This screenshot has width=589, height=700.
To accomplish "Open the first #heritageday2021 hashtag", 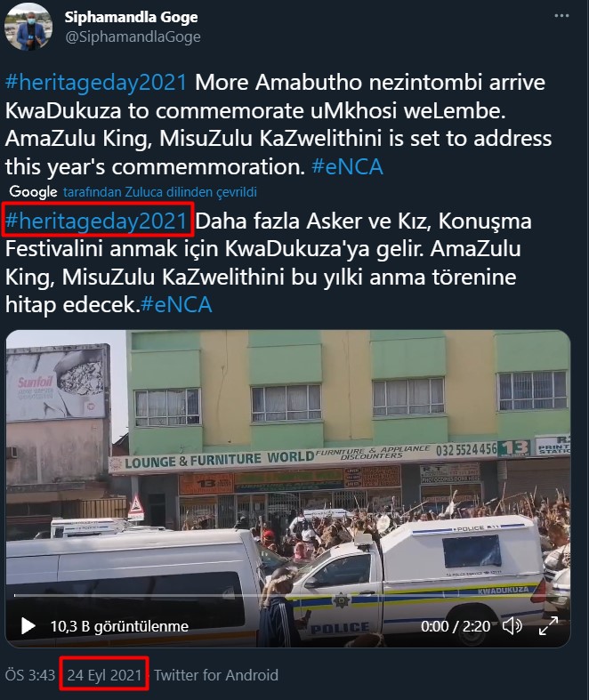I will click(96, 83).
